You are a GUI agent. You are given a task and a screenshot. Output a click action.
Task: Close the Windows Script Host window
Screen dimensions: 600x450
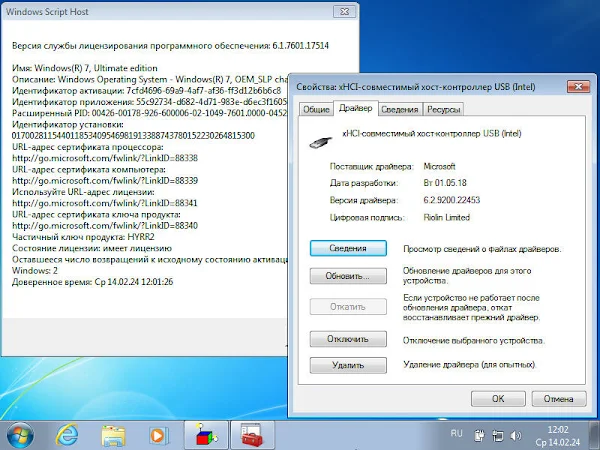pyautogui.click(x=344, y=11)
